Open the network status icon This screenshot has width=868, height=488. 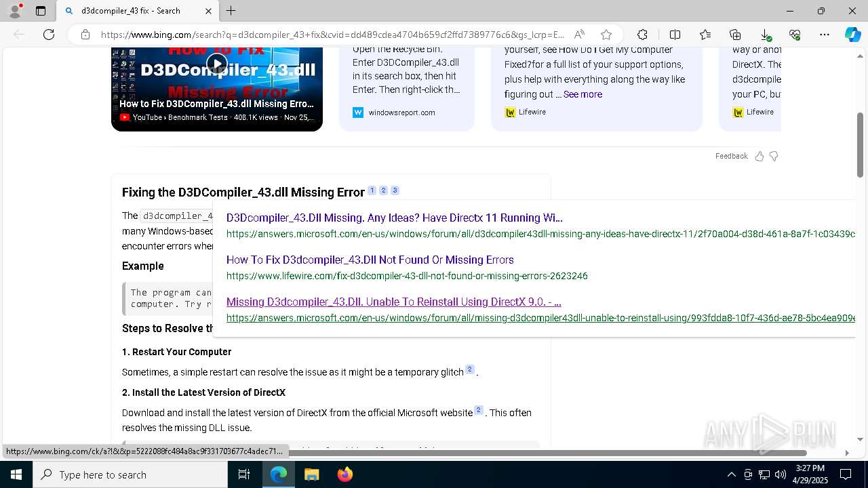click(764, 474)
